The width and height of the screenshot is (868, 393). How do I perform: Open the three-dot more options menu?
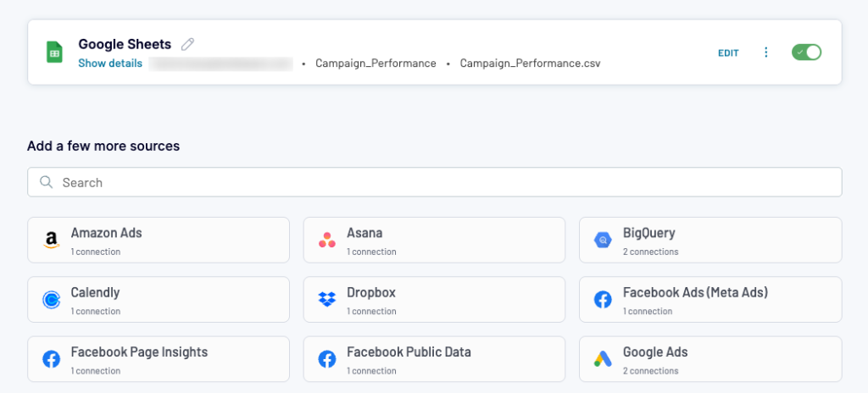(x=766, y=53)
